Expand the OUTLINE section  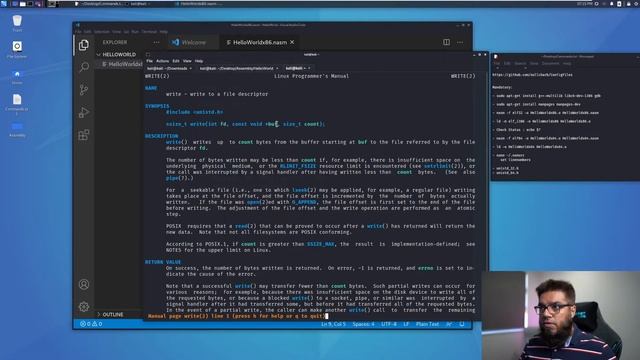(113, 314)
